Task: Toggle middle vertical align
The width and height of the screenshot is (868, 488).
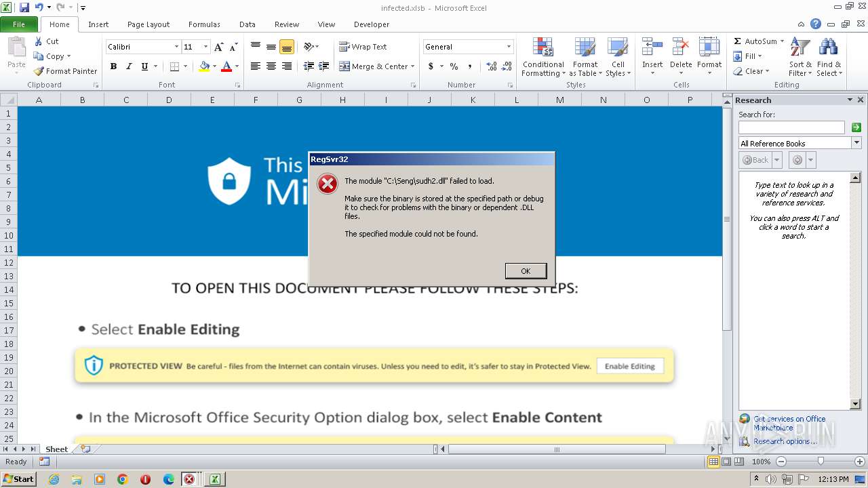Action: 271,47
